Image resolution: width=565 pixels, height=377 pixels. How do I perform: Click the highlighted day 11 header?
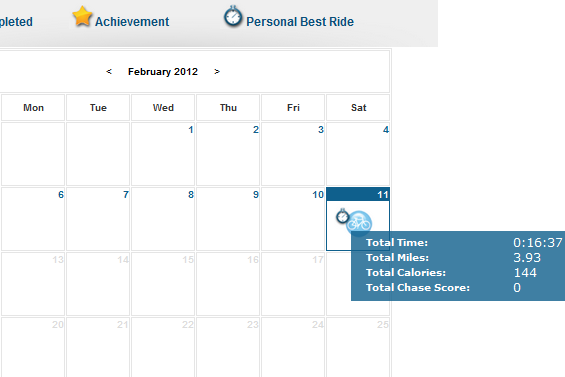click(x=358, y=194)
